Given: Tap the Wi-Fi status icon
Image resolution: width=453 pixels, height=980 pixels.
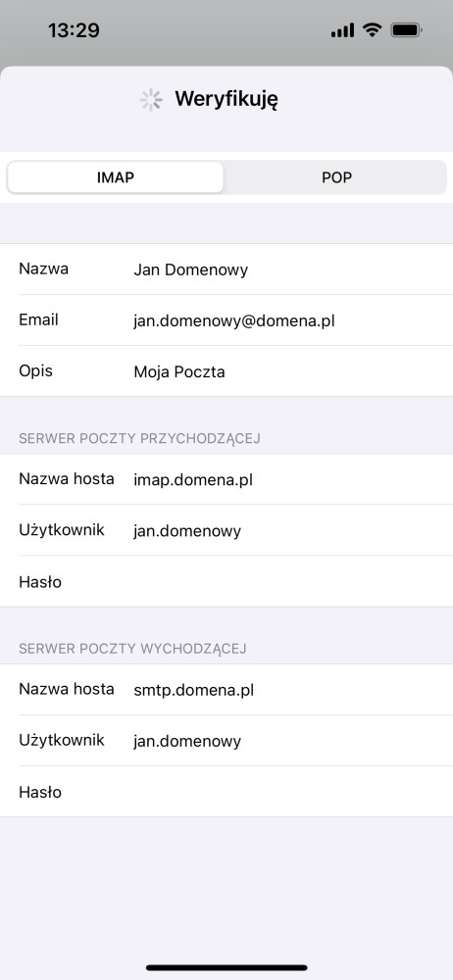Looking at the screenshot, I should tap(373, 29).
